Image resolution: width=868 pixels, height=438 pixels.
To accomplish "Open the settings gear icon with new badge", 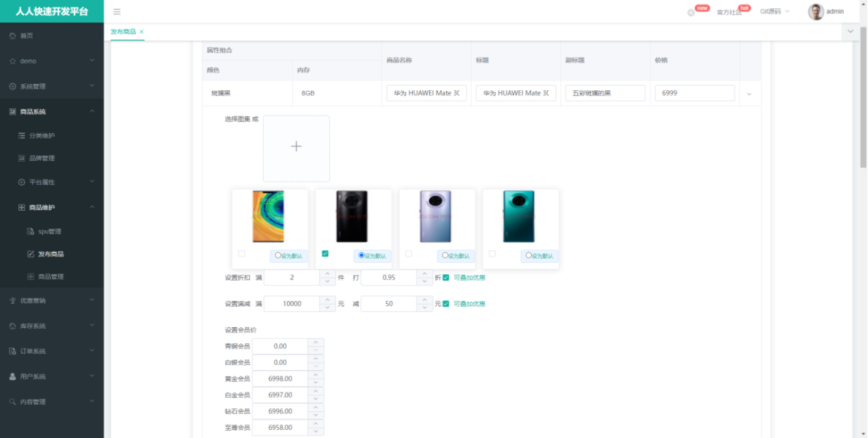I will click(691, 12).
